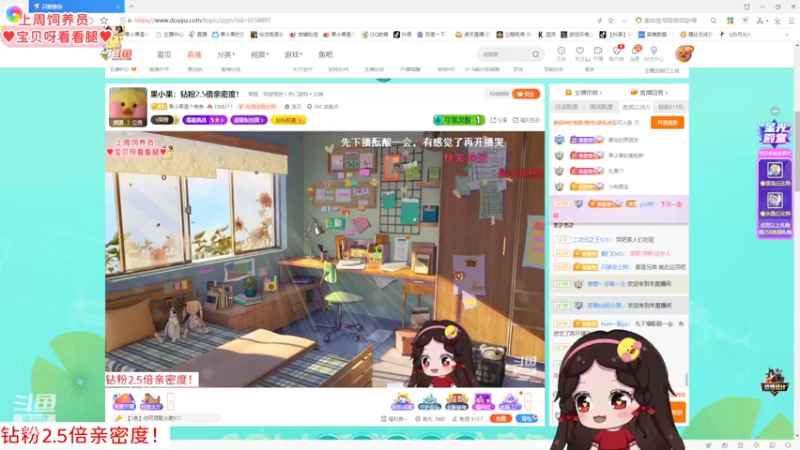Click the rainbow gift icon in the bottom-right gift row
800x450 pixels.
pos(402,402)
